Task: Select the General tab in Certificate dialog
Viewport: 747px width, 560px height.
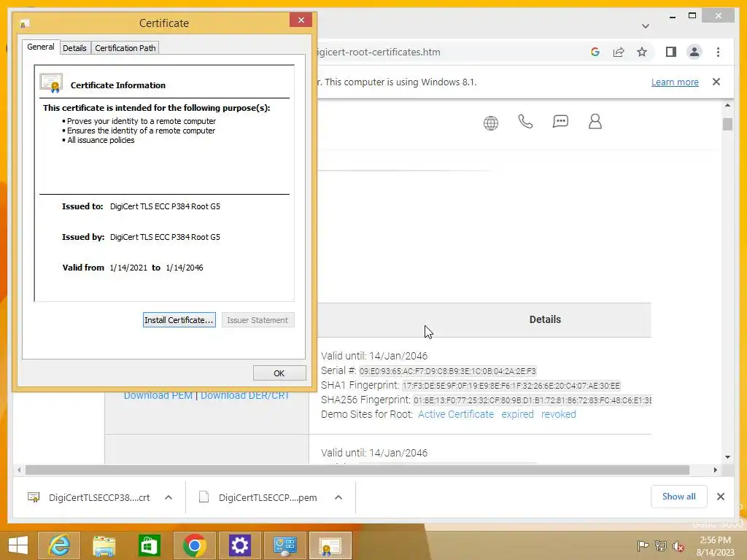Action: point(41,47)
